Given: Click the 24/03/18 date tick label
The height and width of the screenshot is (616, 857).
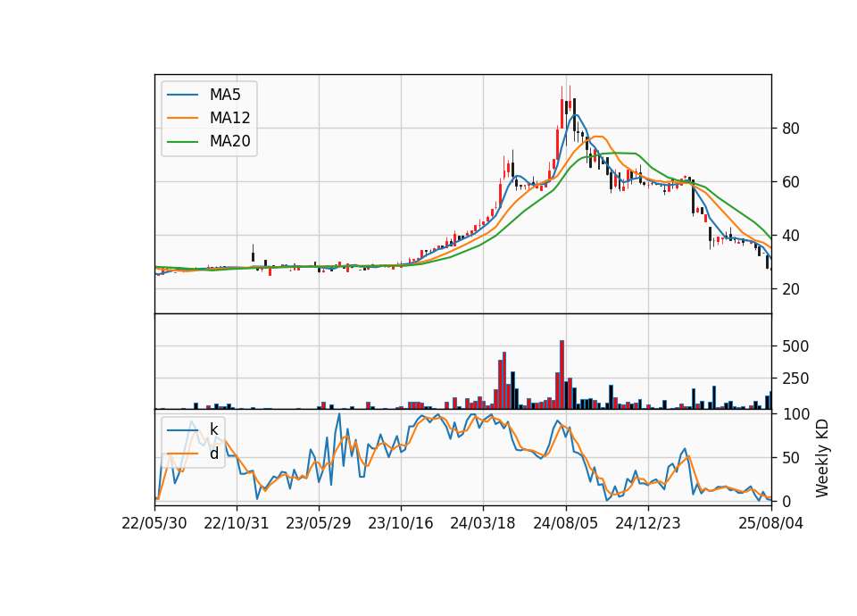Looking at the screenshot, I should pyautogui.click(x=483, y=523).
